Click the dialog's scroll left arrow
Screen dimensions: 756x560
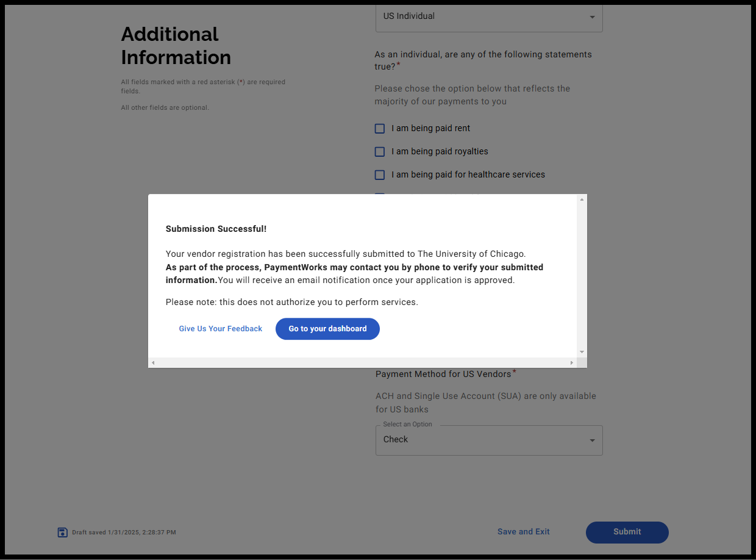[x=153, y=363]
